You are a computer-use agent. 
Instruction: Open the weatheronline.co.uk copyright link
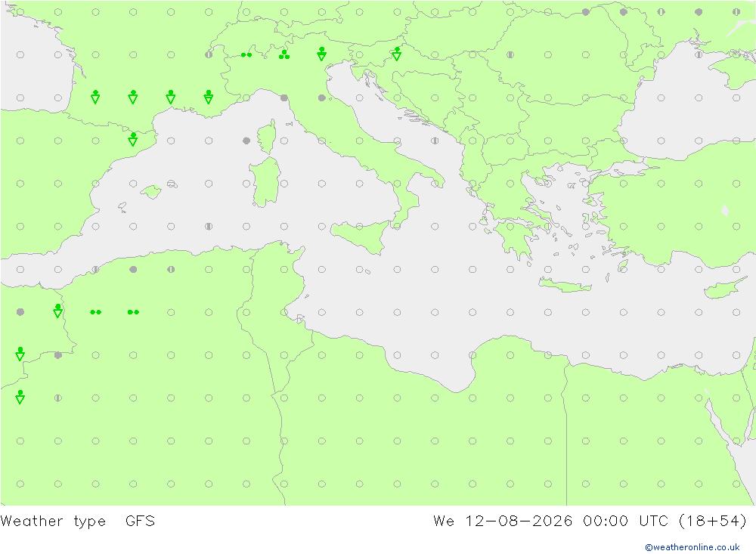click(x=692, y=546)
